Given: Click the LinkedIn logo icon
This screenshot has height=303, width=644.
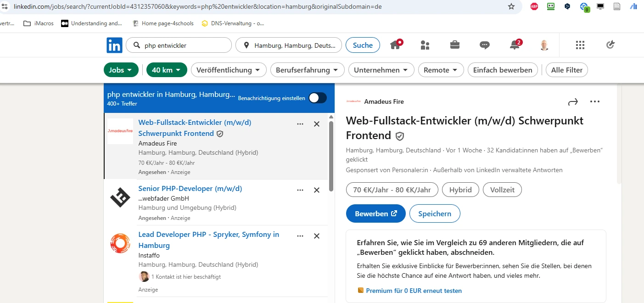Looking at the screenshot, I should (114, 45).
